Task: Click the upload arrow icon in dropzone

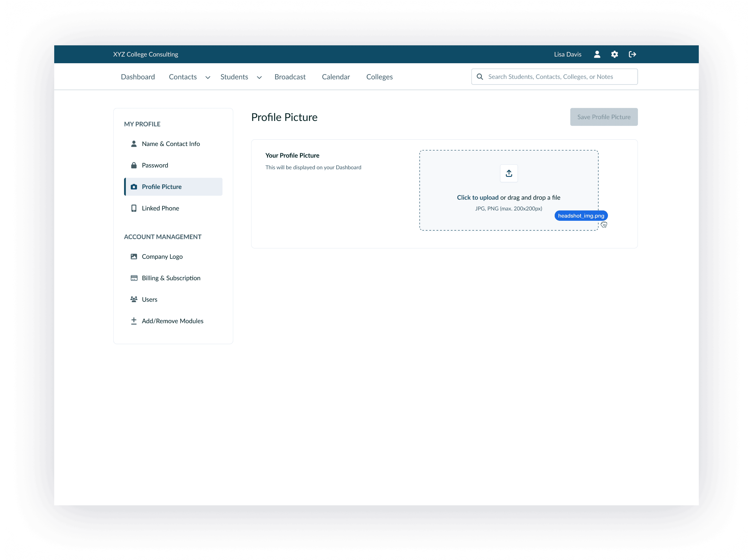Action: tap(509, 174)
